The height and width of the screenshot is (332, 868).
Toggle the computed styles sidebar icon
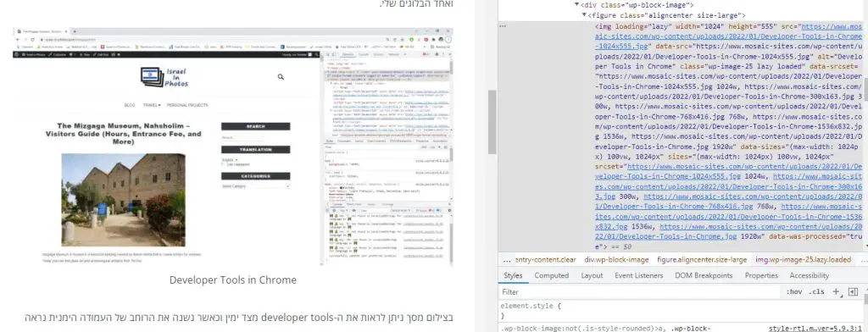[853, 291]
